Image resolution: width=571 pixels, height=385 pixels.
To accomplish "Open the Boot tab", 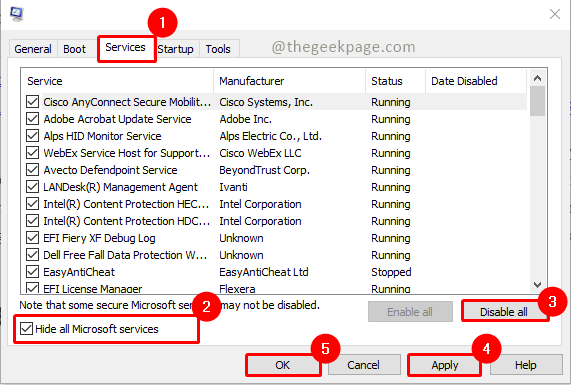I will coord(75,49).
